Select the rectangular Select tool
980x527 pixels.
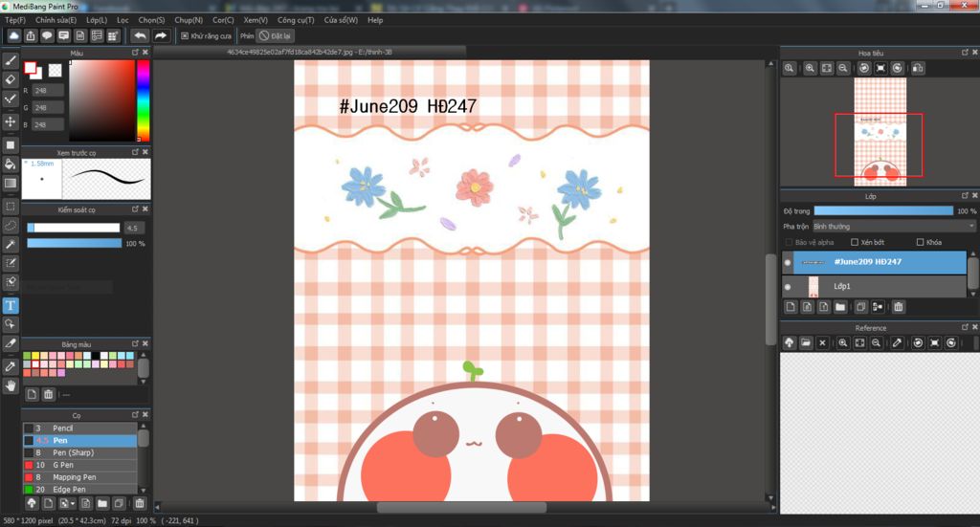pos(10,206)
